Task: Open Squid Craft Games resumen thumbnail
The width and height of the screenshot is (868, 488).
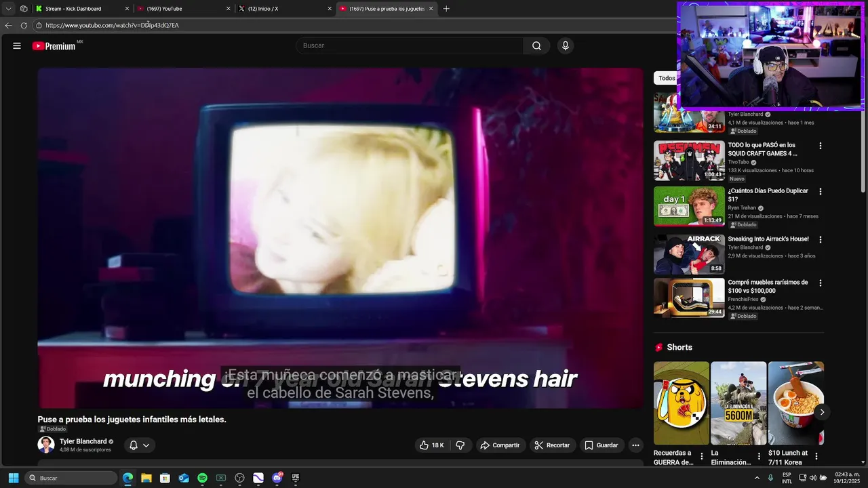Action: coord(689,161)
